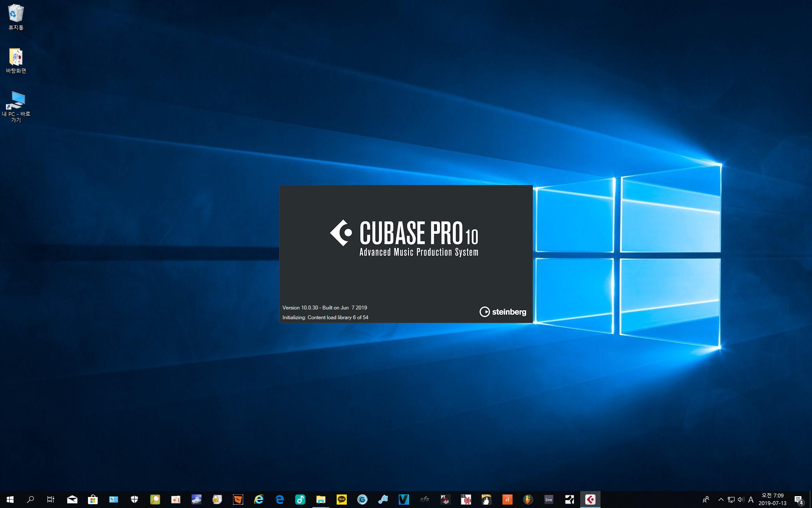Open the orange magnifier app in taskbar
The width and height of the screenshot is (812, 508).
click(155, 500)
